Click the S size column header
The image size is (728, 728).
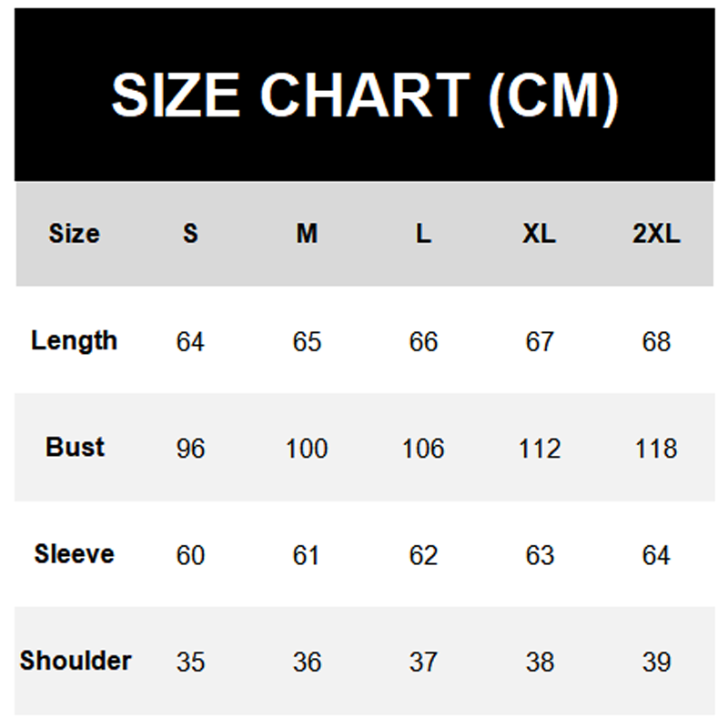point(190,234)
